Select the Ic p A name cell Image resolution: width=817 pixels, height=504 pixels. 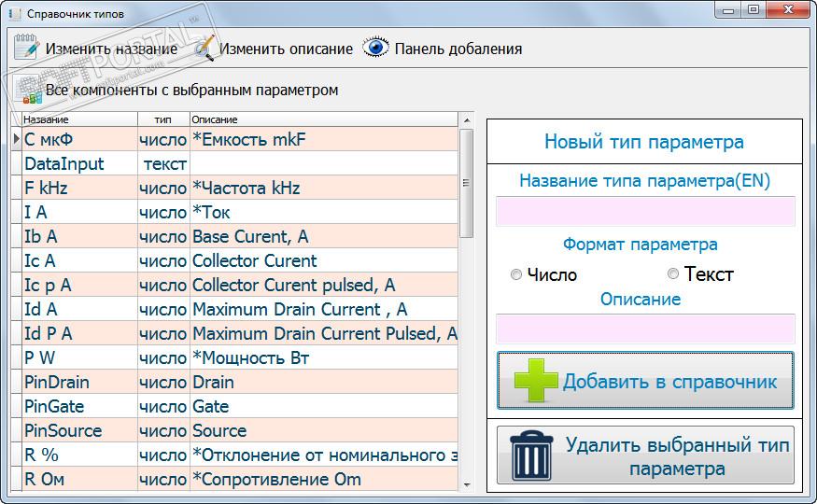click(x=79, y=285)
